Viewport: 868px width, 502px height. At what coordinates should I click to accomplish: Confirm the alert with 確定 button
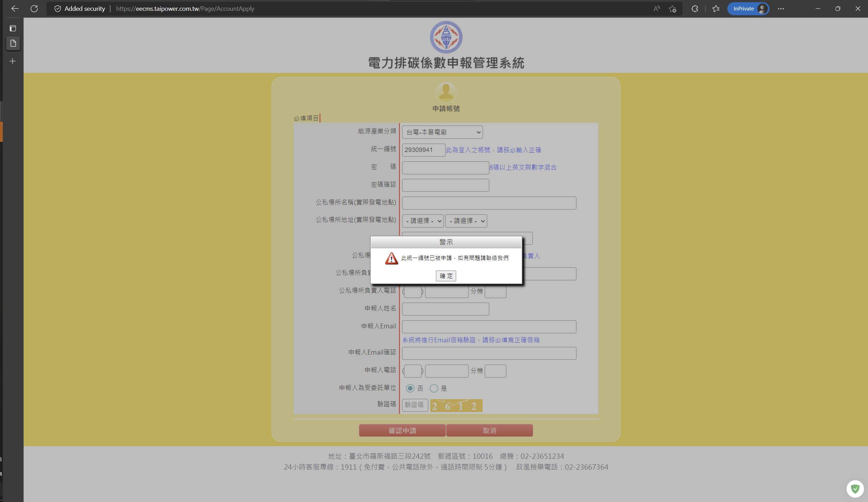pos(446,276)
